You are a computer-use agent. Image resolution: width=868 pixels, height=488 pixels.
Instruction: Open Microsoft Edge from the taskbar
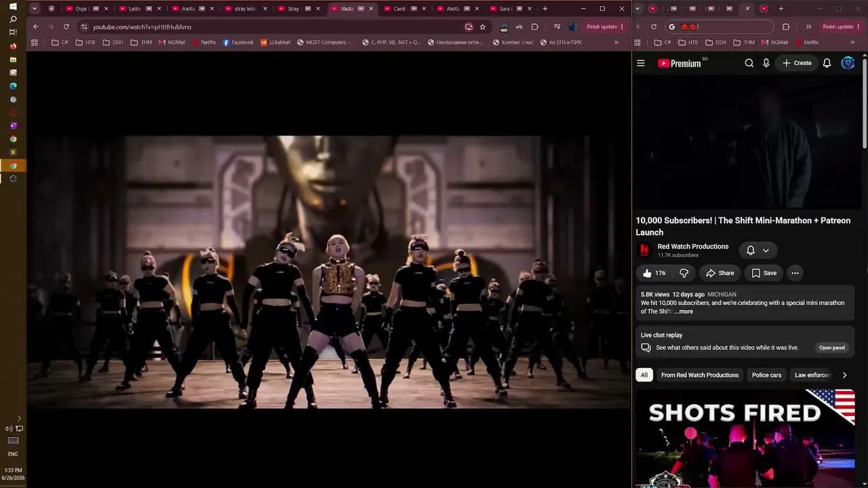click(x=13, y=86)
